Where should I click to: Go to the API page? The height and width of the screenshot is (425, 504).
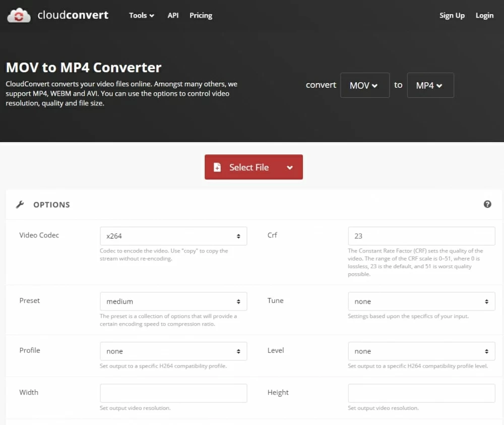tap(173, 16)
